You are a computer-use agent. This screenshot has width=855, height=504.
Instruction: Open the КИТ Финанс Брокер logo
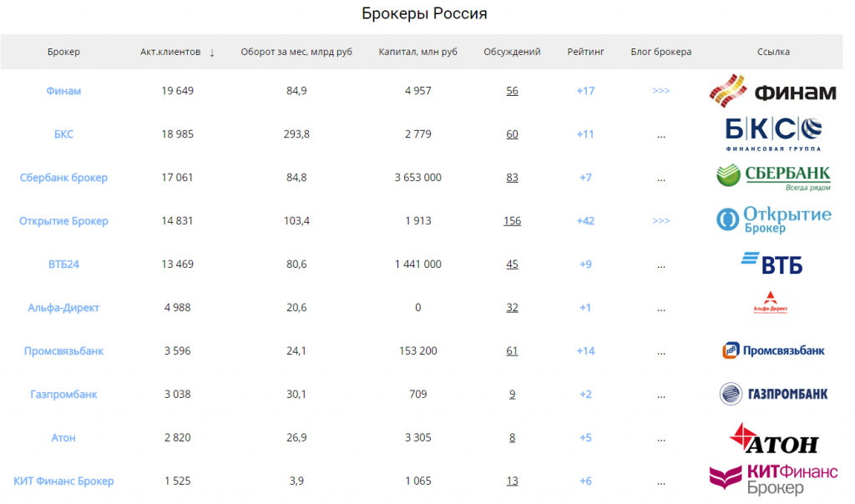(x=773, y=479)
